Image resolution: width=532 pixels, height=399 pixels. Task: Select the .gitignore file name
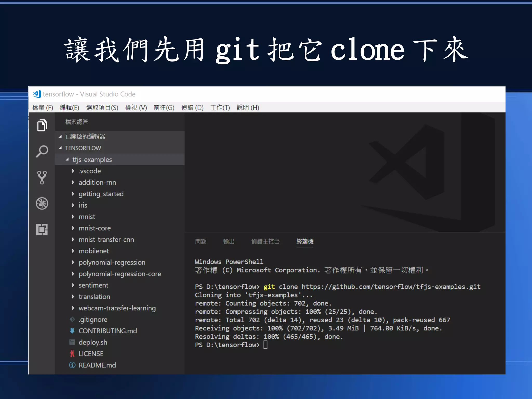[93, 320]
